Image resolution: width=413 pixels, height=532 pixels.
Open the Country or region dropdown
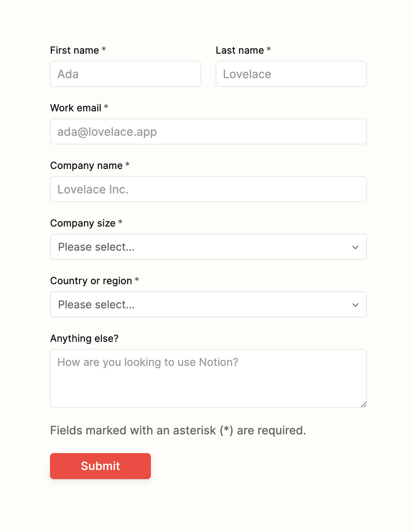click(208, 304)
